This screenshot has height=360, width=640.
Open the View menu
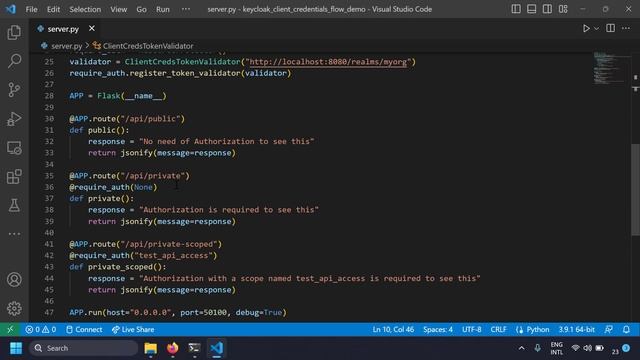[x=118, y=9]
